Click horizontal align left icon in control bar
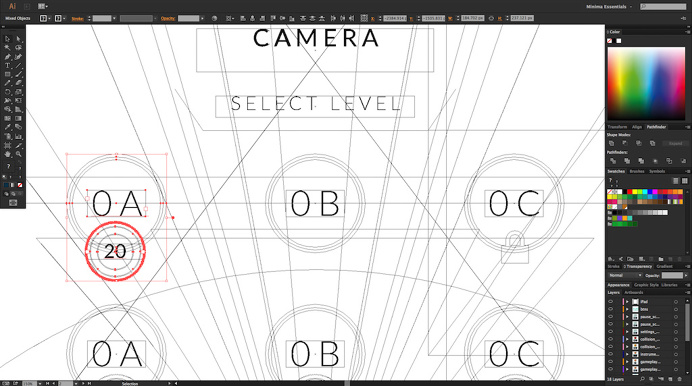This screenshot has width=692, height=386. (243, 19)
